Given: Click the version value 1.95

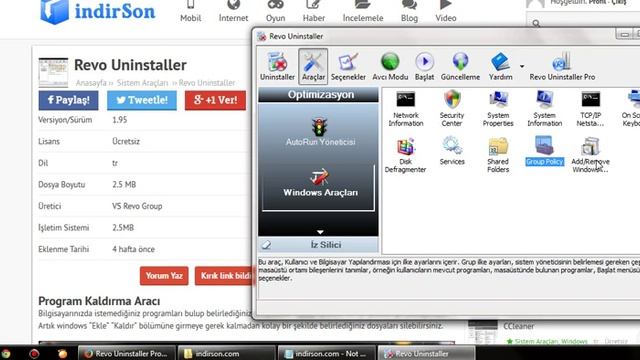Looking at the screenshot, I should tap(120, 120).
